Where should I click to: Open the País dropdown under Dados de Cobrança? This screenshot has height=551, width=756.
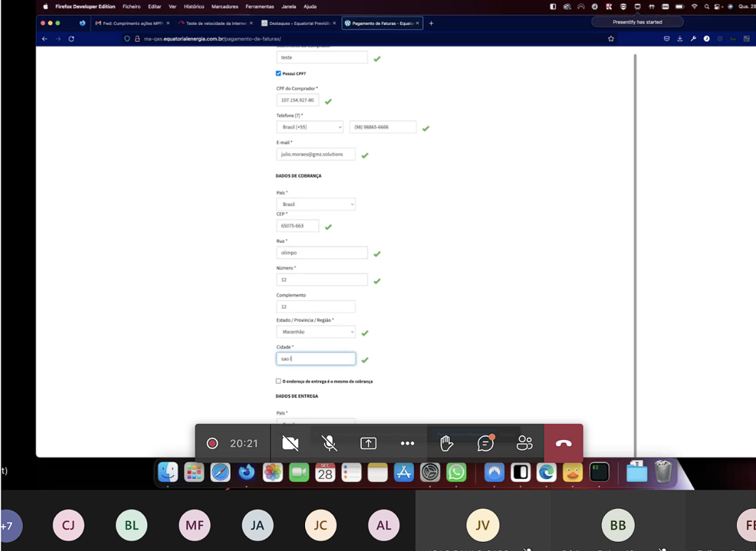(316, 204)
